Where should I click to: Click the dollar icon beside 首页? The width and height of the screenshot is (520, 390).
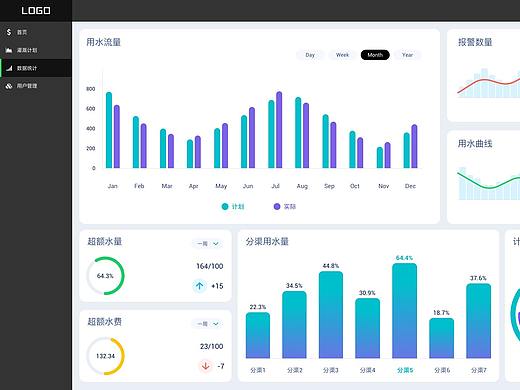(9, 32)
